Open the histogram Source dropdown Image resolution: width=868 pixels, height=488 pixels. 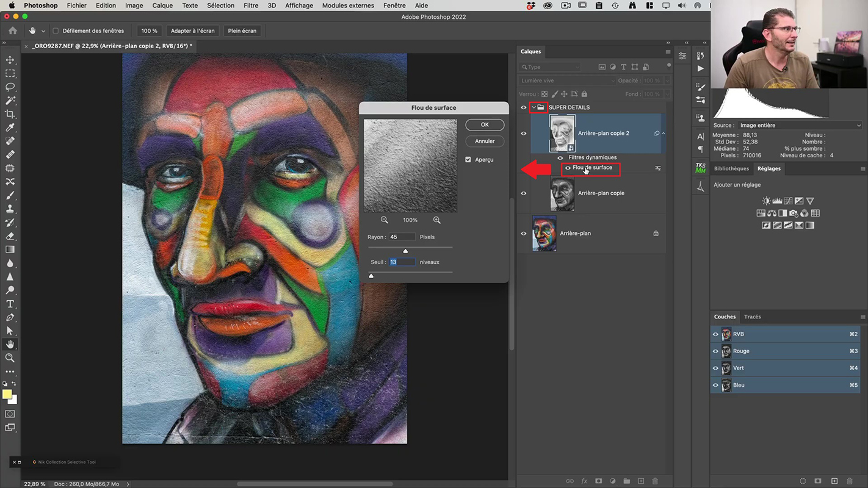(799, 125)
